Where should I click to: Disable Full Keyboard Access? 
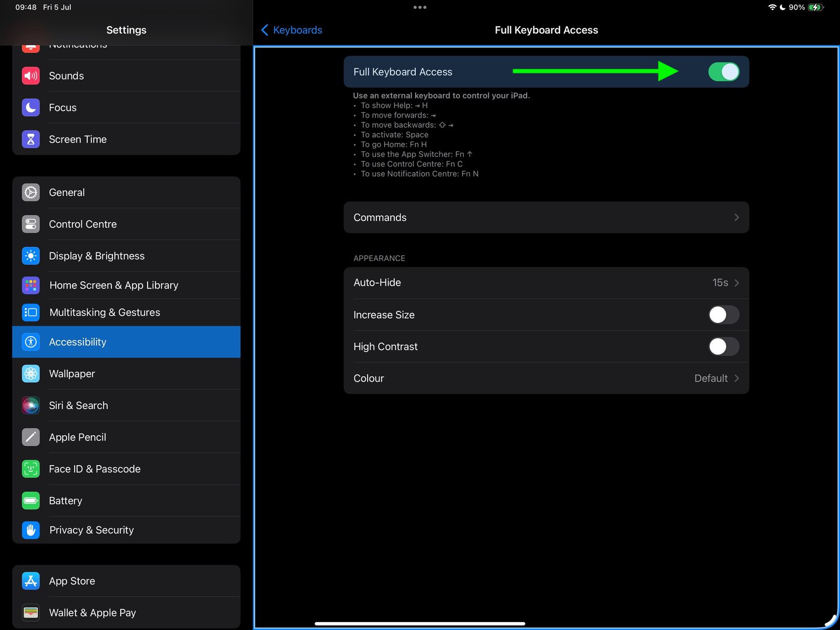724,72
